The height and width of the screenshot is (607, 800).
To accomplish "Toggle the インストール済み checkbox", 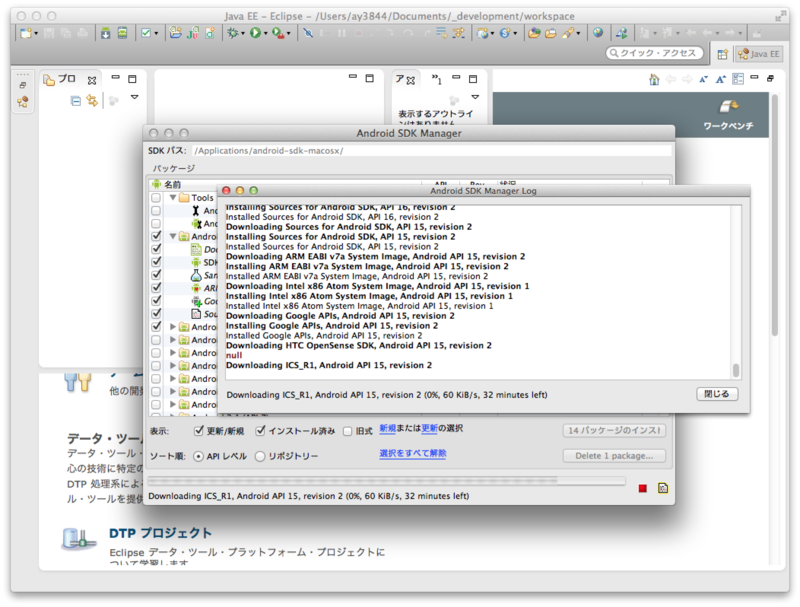I will tap(260, 431).
